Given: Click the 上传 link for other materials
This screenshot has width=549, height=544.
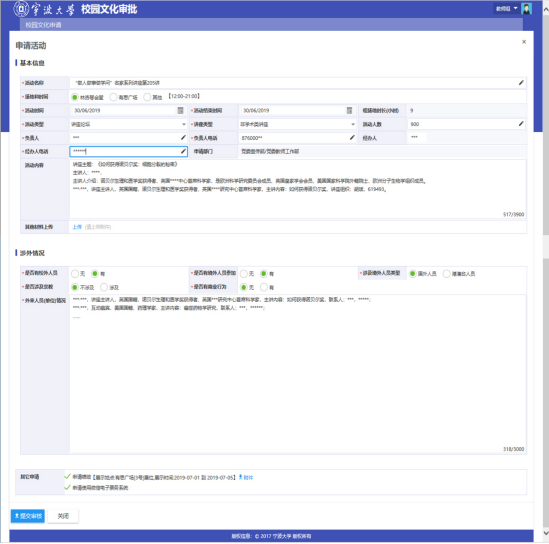Looking at the screenshot, I should 77,227.
